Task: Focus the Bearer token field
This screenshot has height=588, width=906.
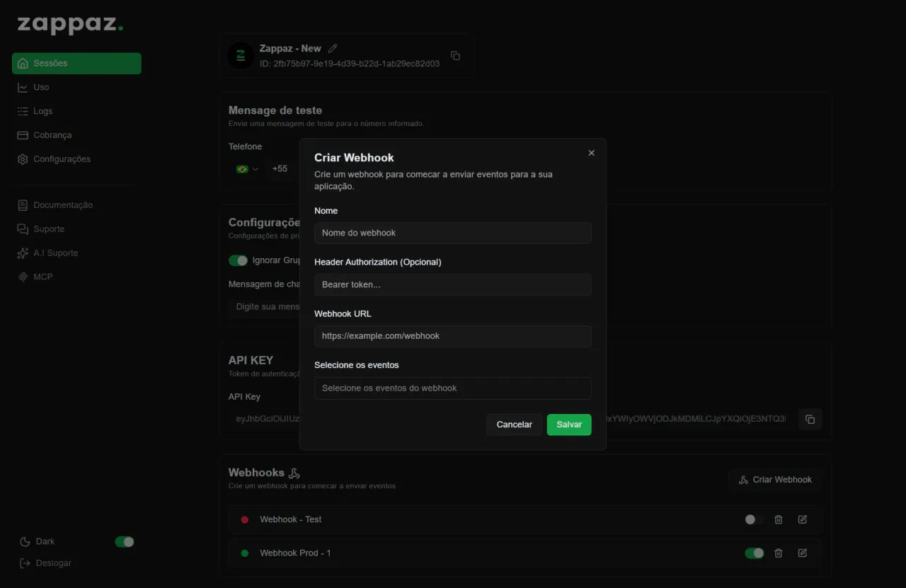Action: (x=453, y=284)
